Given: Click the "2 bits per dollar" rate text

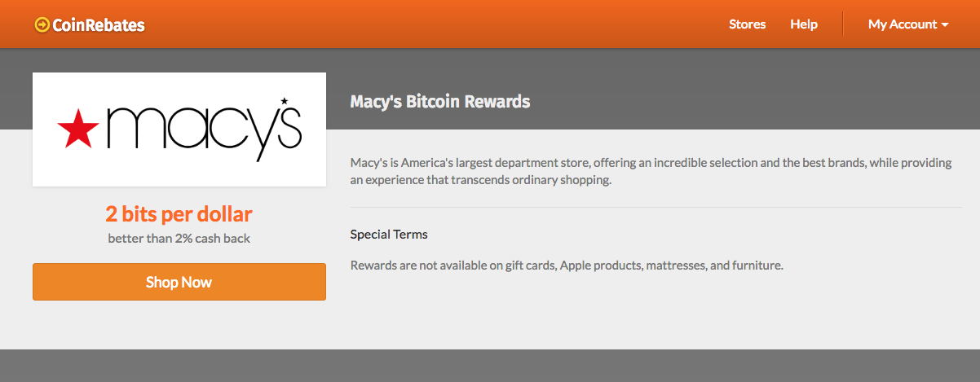Looking at the screenshot, I should coord(179,214).
